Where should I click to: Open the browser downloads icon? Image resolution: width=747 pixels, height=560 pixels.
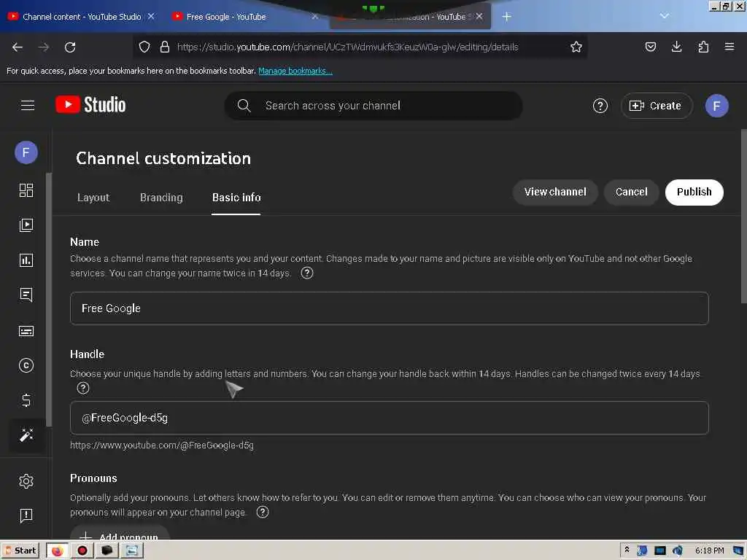676,47
